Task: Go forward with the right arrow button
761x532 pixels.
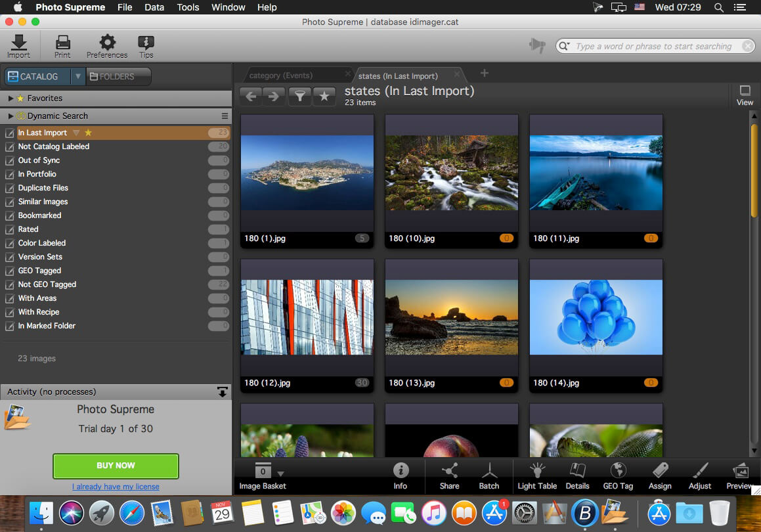Action: tap(274, 96)
